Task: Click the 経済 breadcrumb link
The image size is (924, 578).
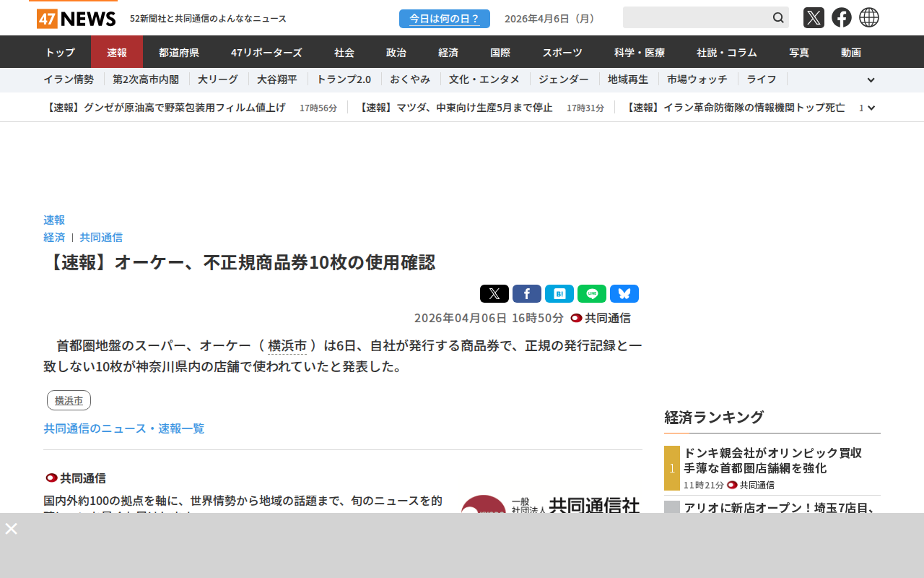Action: click(54, 237)
